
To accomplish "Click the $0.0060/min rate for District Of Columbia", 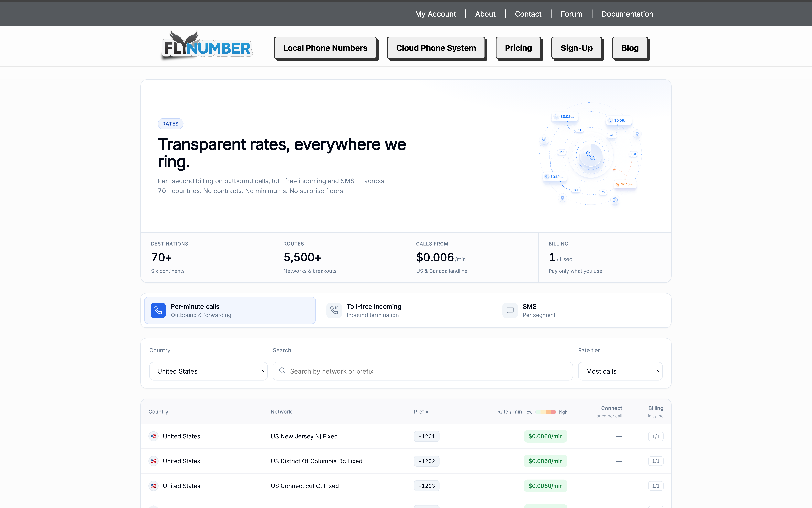I will click(546, 461).
